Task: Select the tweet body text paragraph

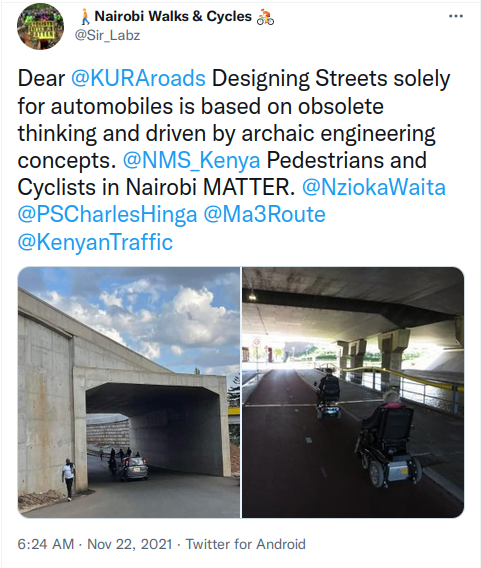Action: click(234, 160)
